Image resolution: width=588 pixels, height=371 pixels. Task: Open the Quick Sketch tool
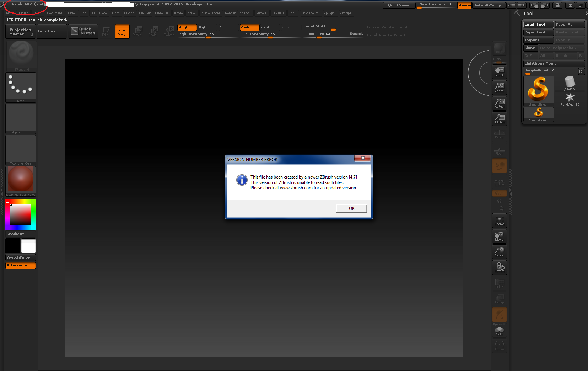pos(83,31)
